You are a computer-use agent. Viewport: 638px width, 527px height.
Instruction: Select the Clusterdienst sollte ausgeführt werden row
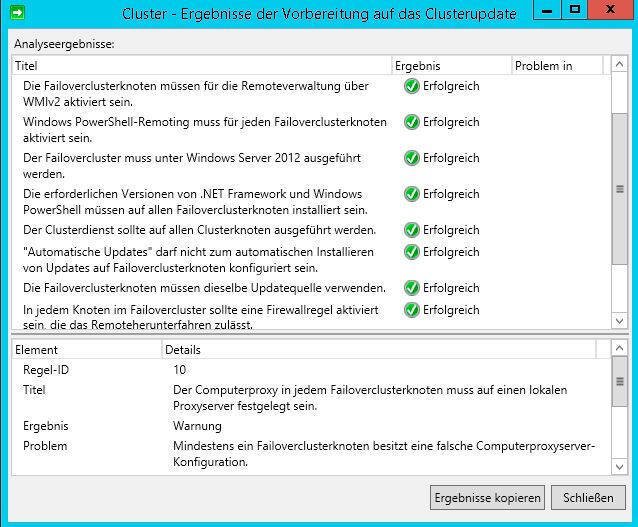click(311, 230)
